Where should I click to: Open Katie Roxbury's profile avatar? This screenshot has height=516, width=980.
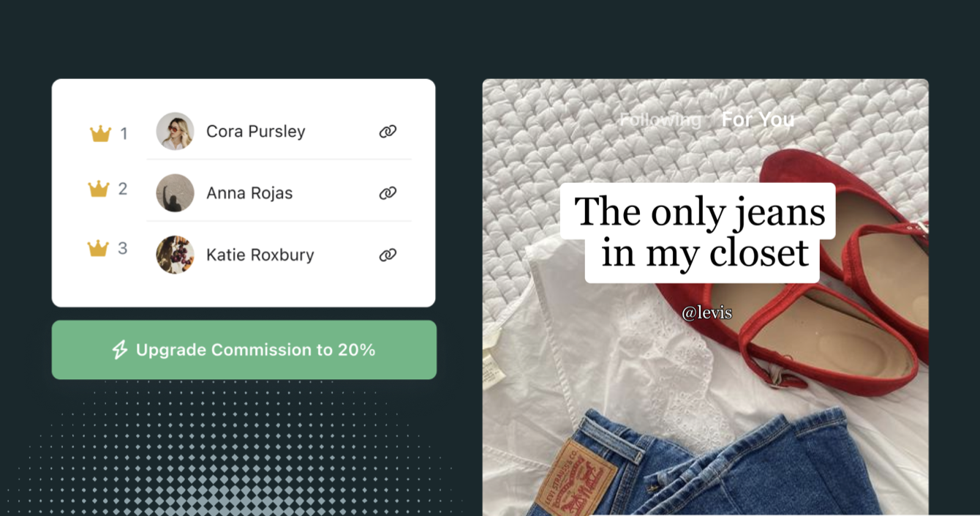point(175,255)
